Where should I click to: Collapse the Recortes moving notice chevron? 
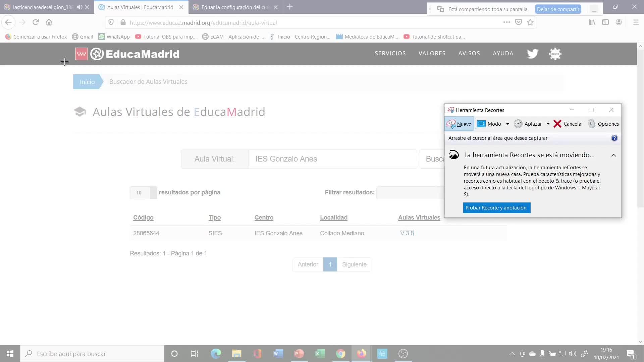(613, 155)
